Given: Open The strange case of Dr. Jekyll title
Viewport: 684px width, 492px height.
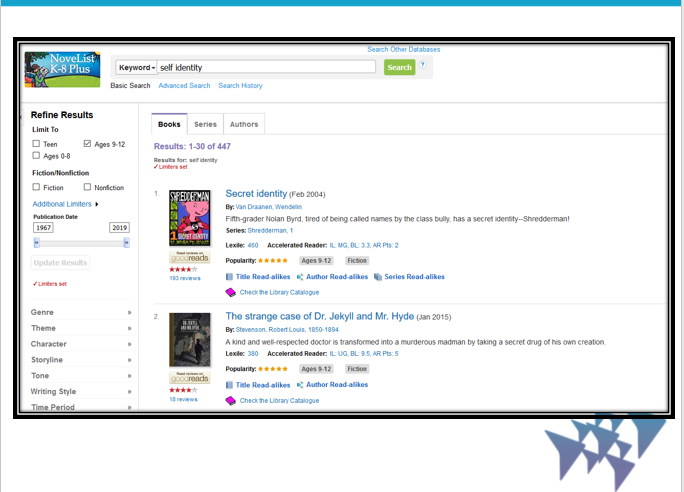Looking at the screenshot, I should pos(320,316).
